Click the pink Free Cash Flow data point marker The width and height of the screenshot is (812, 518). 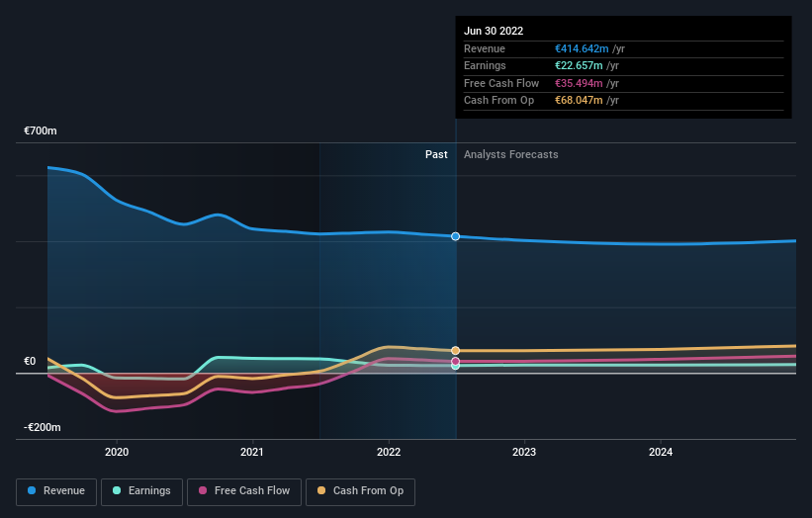(x=455, y=361)
